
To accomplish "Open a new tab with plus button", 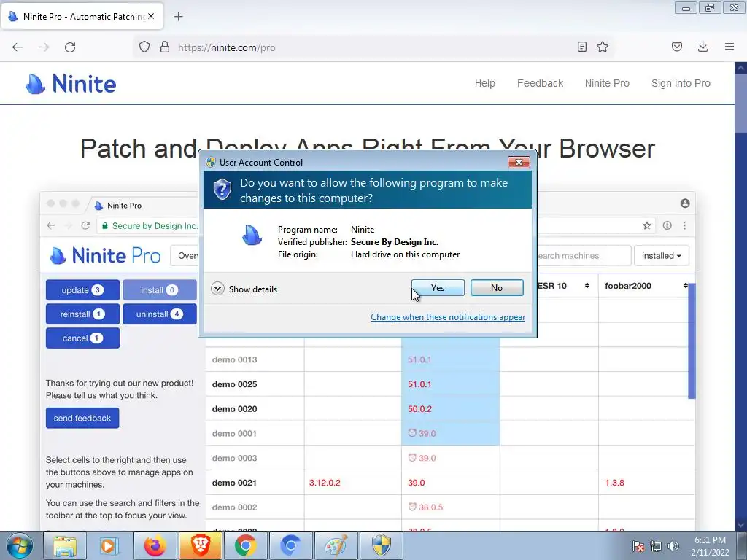I will (179, 17).
